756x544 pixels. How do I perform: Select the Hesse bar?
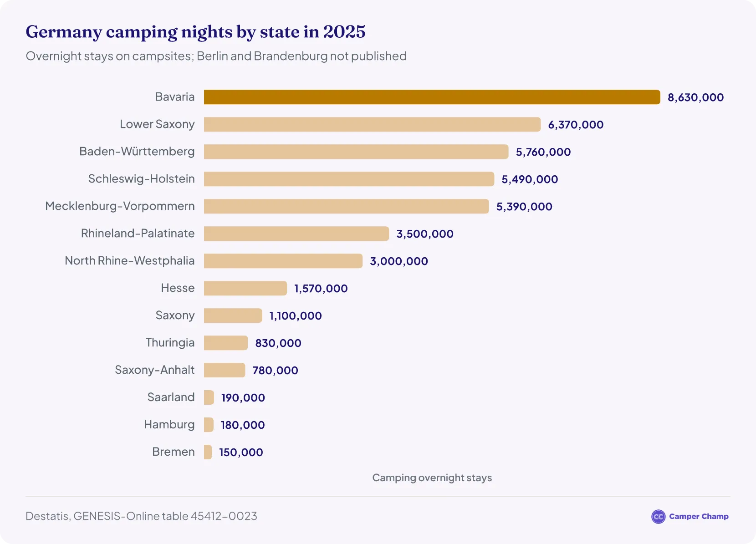click(x=245, y=288)
